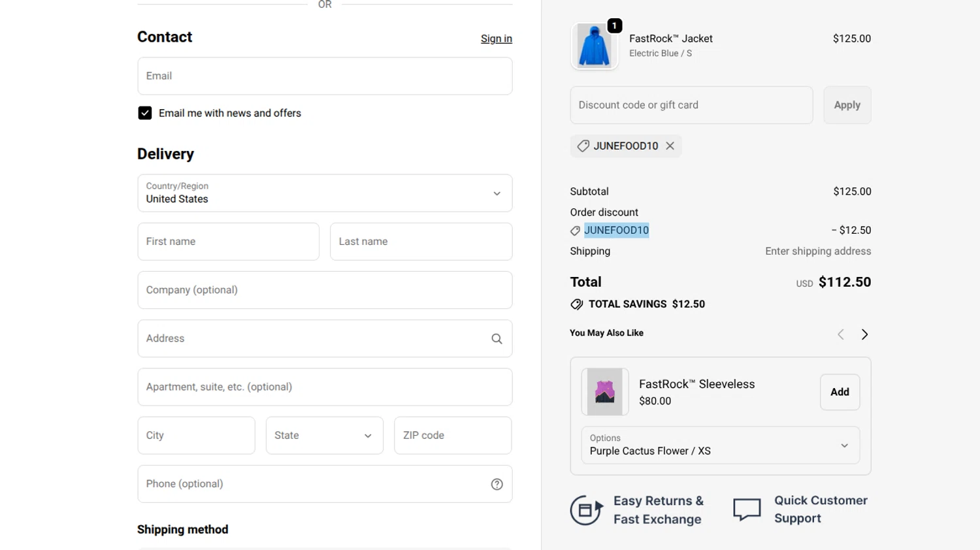Click the Electric Blue / S variant text
980x550 pixels.
(661, 54)
